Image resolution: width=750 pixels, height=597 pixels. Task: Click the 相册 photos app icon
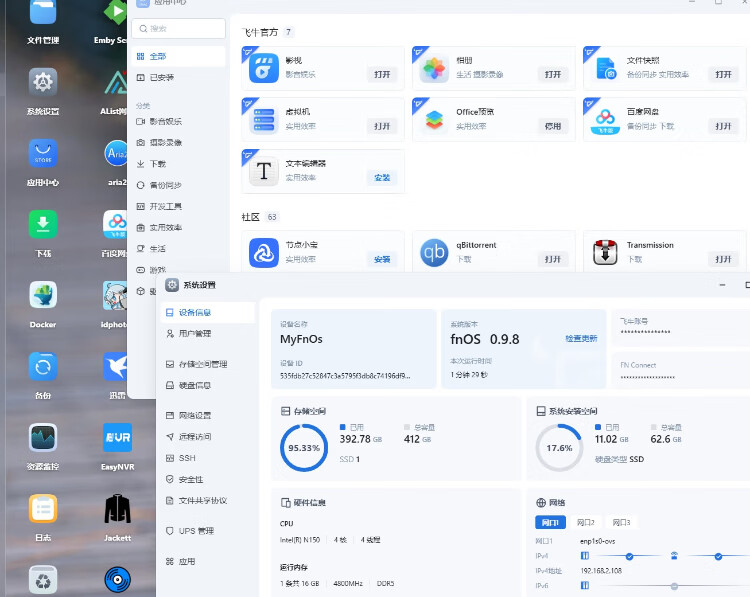(x=434, y=69)
